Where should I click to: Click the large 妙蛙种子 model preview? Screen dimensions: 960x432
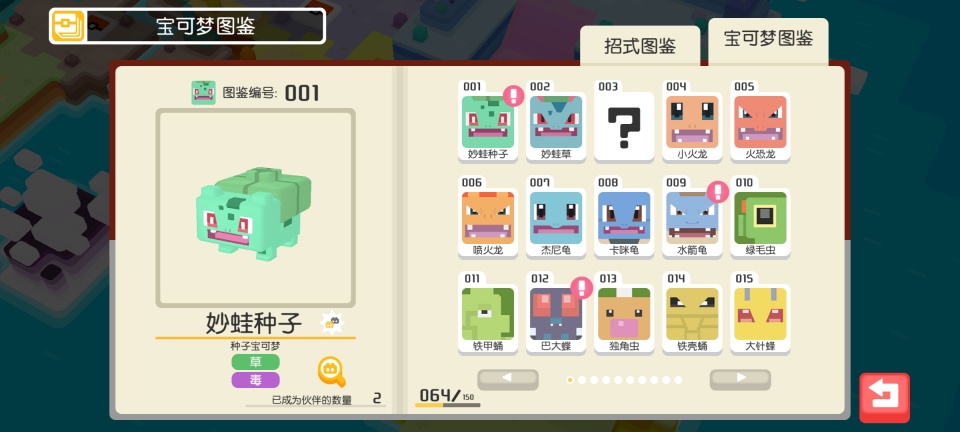click(255, 208)
